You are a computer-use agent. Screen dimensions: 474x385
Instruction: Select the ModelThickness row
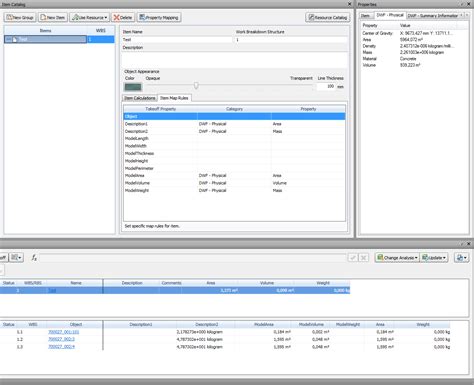(234, 153)
